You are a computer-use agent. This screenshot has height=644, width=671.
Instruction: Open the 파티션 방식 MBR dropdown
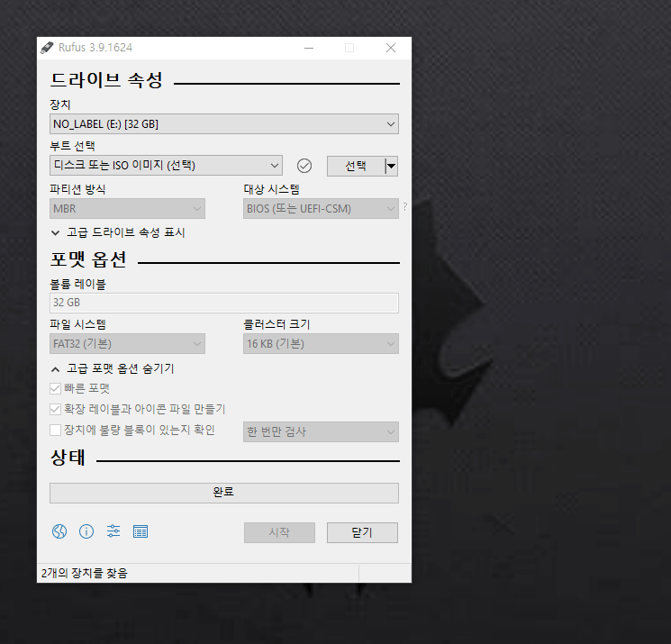128,208
